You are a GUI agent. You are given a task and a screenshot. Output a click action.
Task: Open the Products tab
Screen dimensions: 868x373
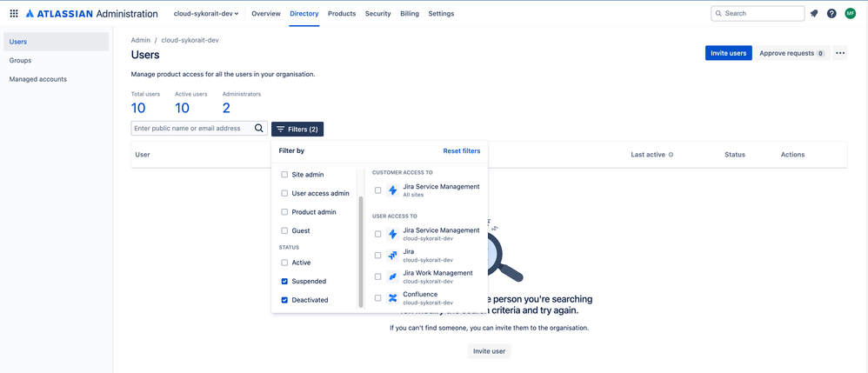pyautogui.click(x=342, y=13)
